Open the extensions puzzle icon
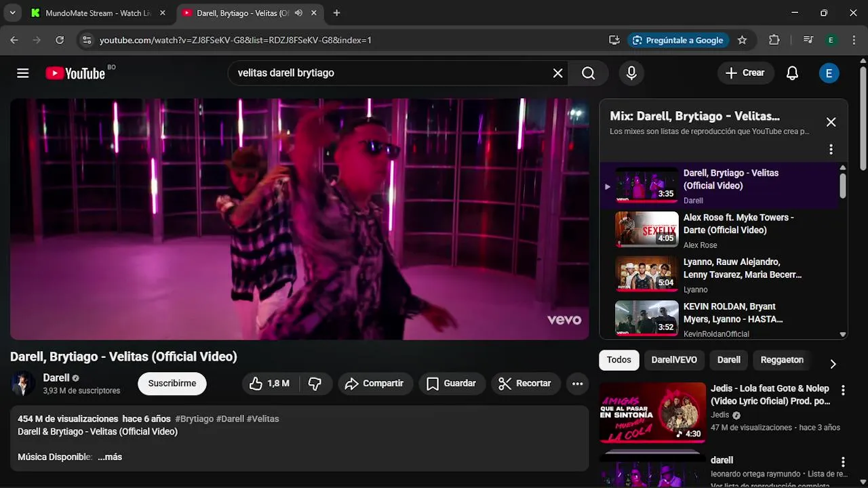This screenshot has height=488, width=868. 774,40
